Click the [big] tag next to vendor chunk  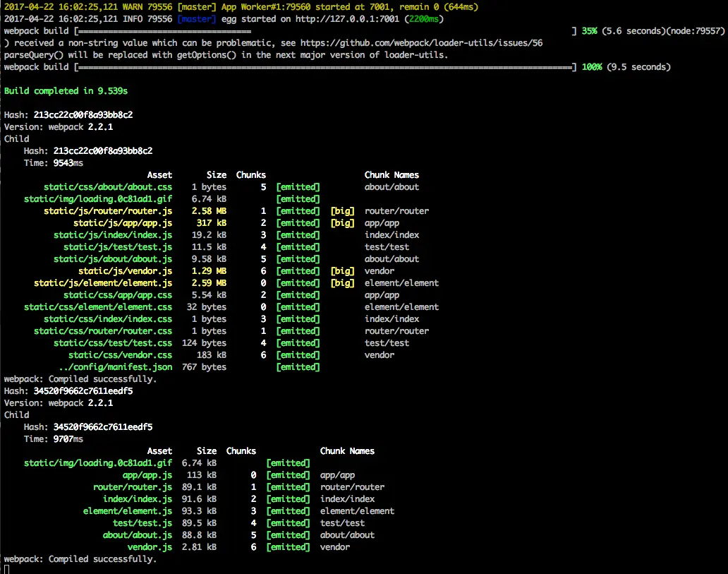coord(342,270)
